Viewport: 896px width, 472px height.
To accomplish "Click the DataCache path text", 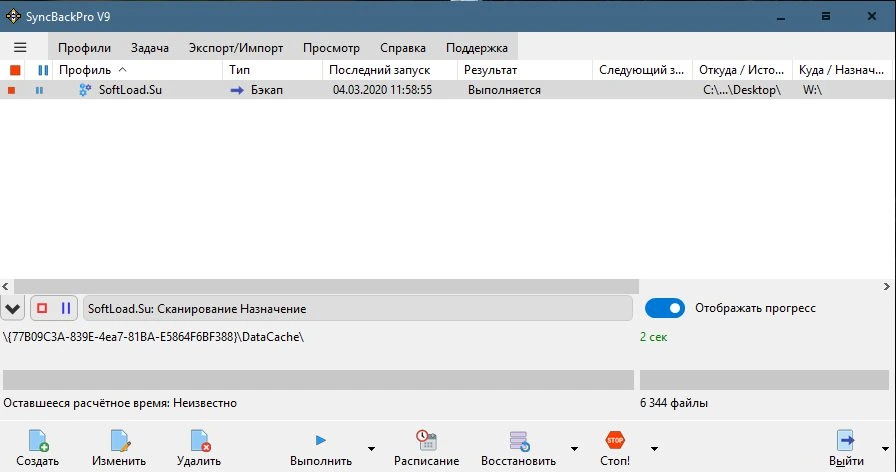I will (153, 337).
